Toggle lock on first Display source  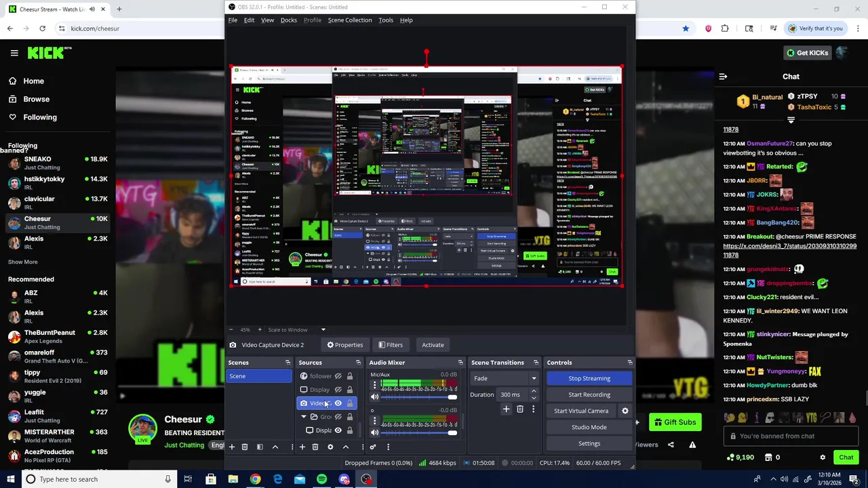pos(350,390)
